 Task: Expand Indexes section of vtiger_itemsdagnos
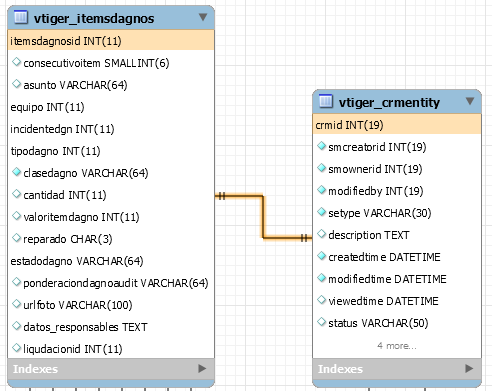coord(202,368)
